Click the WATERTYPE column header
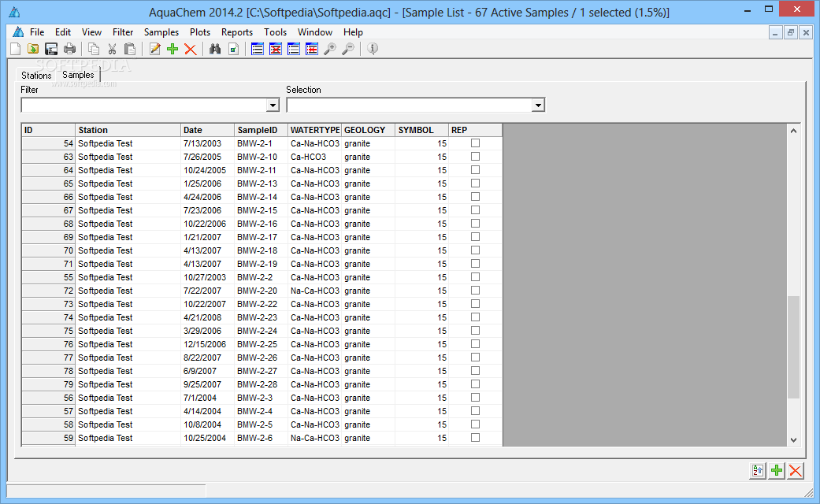The height and width of the screenshot is (504, 820). click(x=315, y=130)
